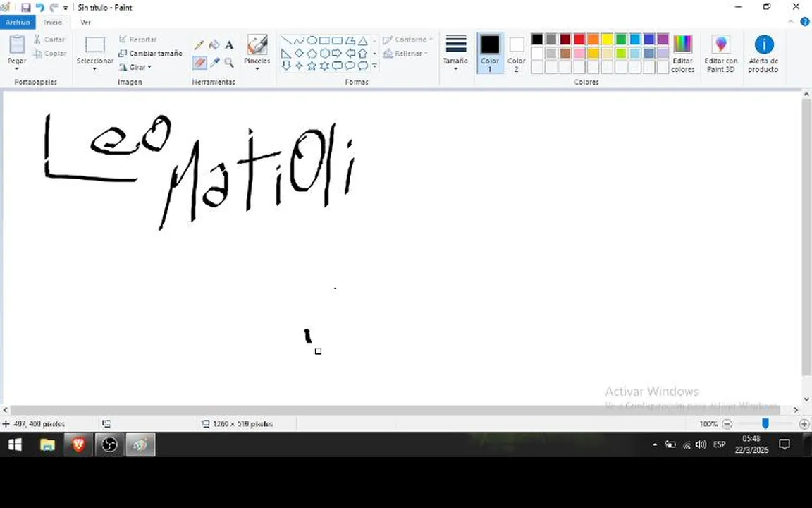Open Edit colors dialog

coord(682,54)
